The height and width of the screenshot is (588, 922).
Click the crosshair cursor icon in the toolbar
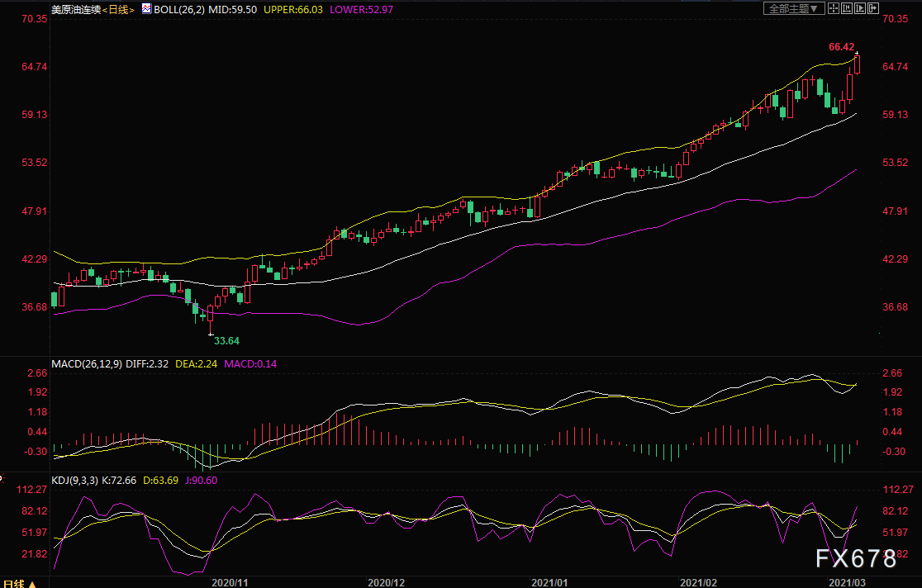[x=834, y=8]
